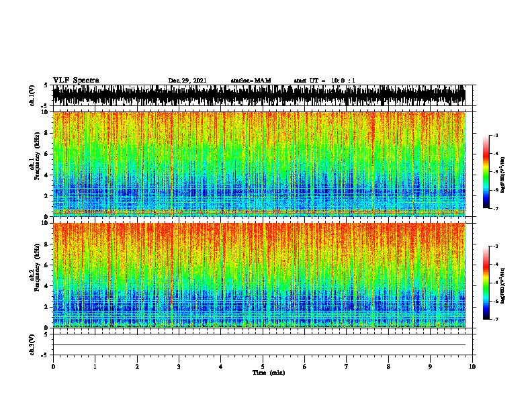Click time axis tick label 0

[53, 366]
